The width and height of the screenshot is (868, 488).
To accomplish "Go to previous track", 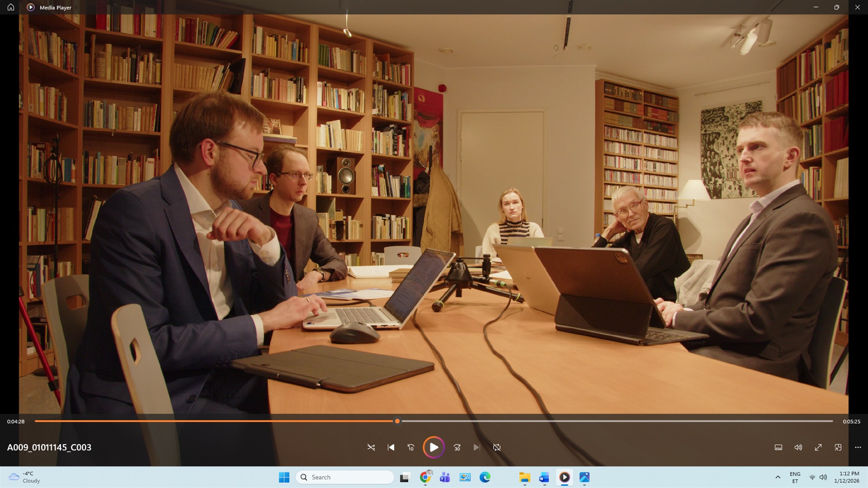I will click(x=391, y=447).
